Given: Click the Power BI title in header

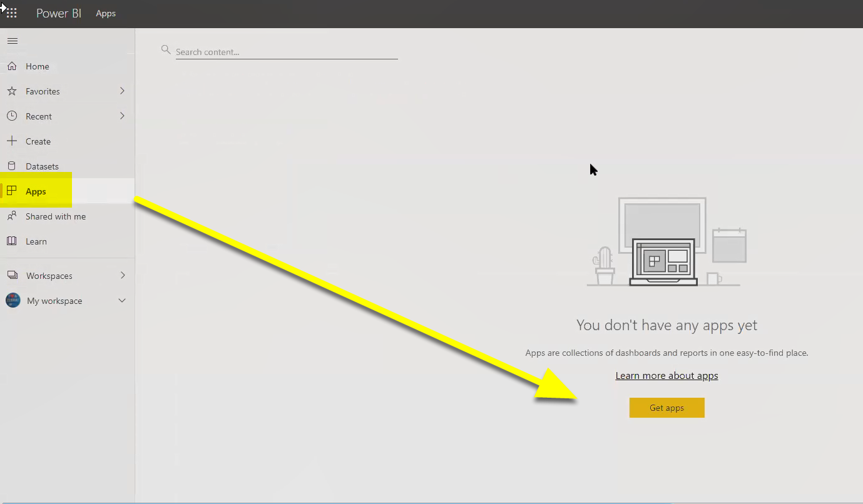Looking at the screenshot, I should click(59, 13).
